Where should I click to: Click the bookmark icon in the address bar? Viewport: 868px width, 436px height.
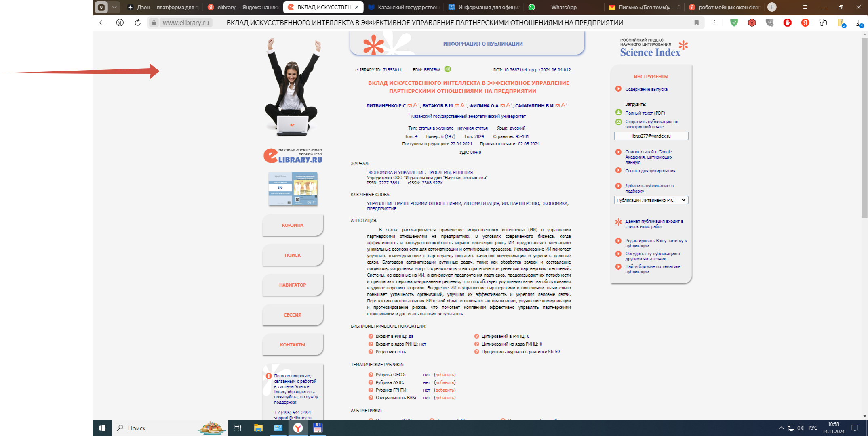[x=696, y=23]
